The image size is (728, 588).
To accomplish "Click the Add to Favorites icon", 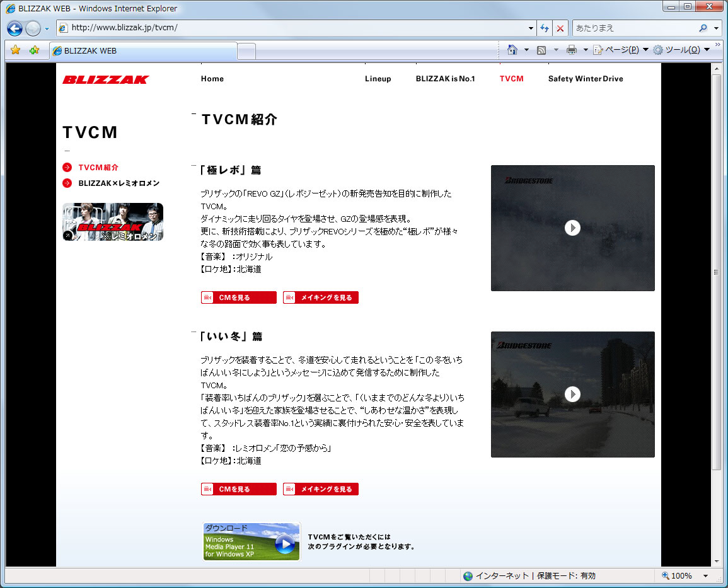I will (x=34, y=50).
